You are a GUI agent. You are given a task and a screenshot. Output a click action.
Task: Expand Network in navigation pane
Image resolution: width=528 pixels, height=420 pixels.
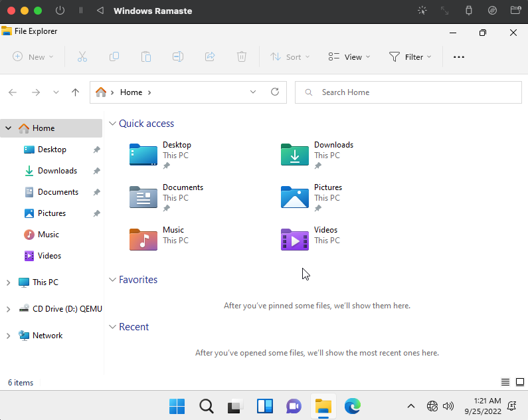click(9, 336)
